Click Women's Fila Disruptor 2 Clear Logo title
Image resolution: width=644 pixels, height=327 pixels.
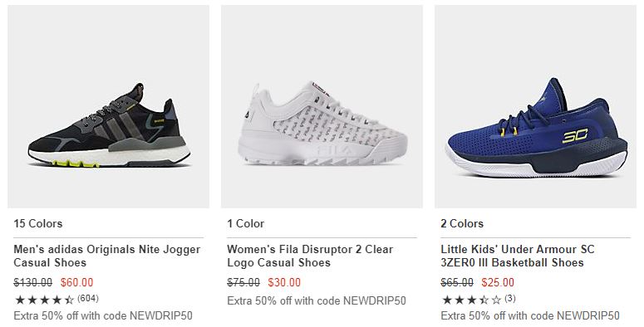point(310,256)
